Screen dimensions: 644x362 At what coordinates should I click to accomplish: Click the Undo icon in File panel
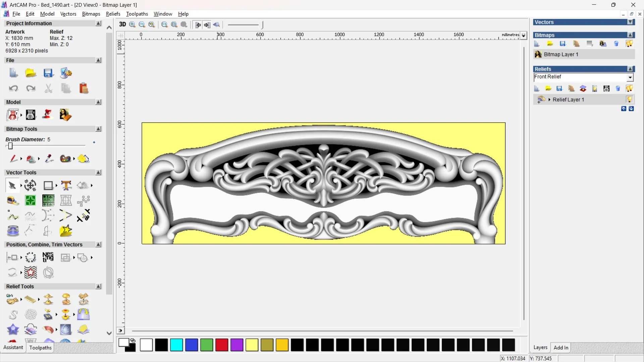(x=13, y=88)
